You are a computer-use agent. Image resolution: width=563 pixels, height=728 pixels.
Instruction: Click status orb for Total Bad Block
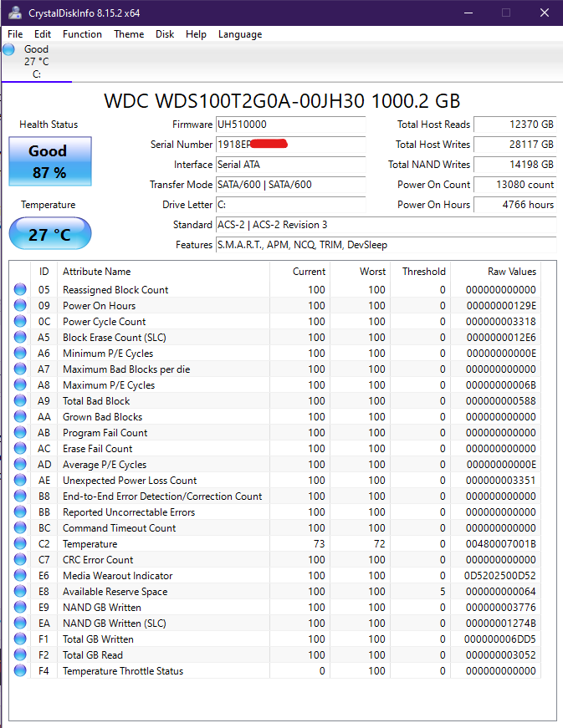[x=20, y=400]
